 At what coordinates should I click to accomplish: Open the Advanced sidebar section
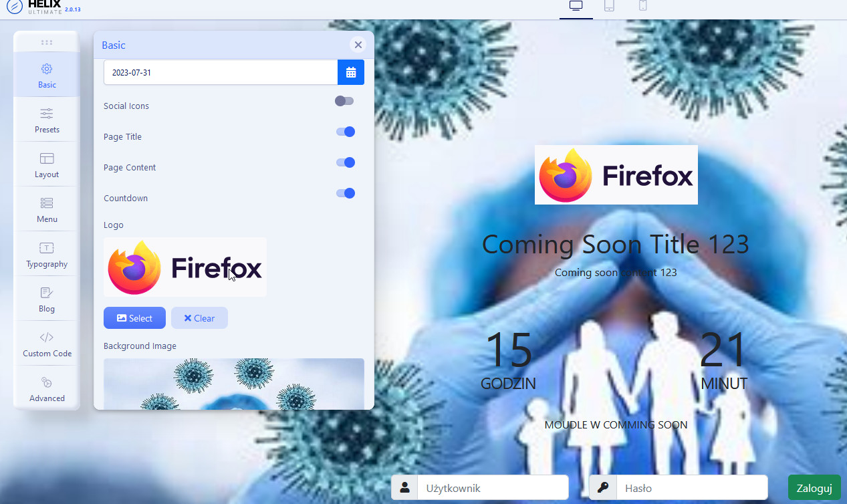click(47, 388)
